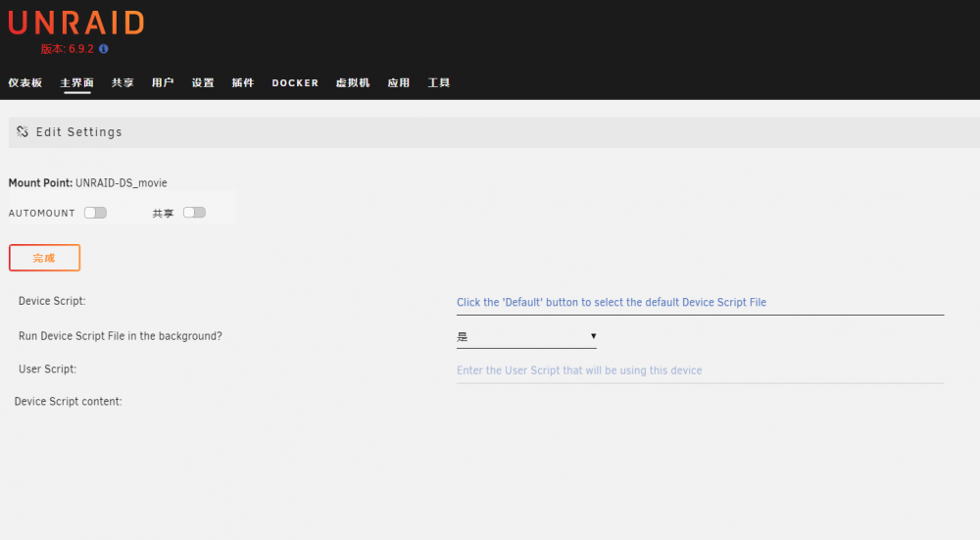980x540 pixels.
Task: Click the 完成 done button
Action: pyautogui.click(x=44, y=258)
